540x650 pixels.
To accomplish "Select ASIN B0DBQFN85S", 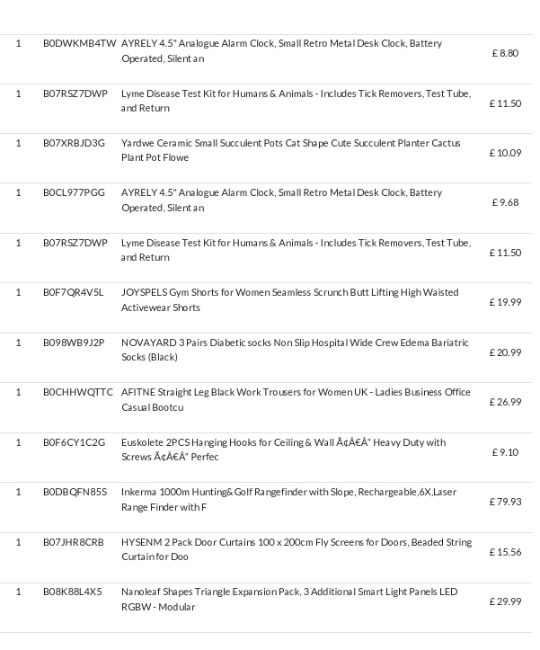I will 75,492.
